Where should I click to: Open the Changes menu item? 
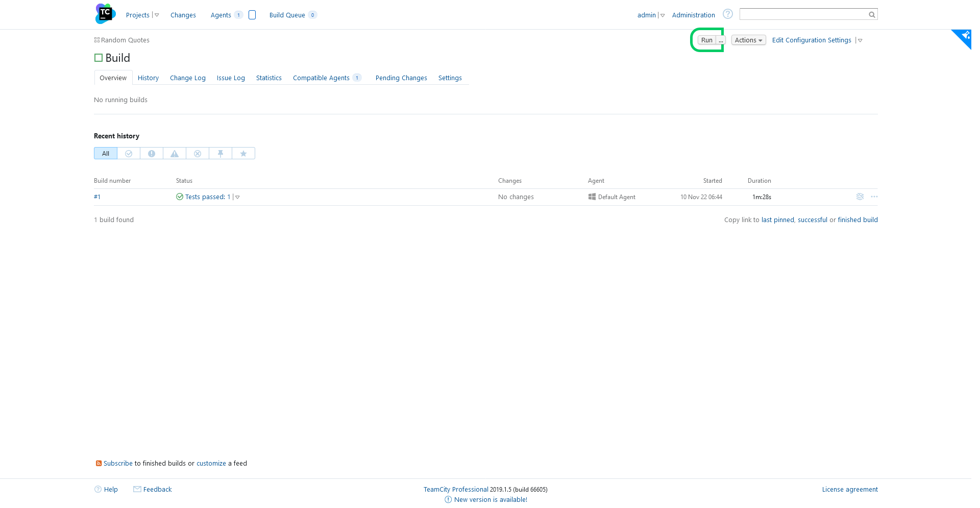pos(183,15)
